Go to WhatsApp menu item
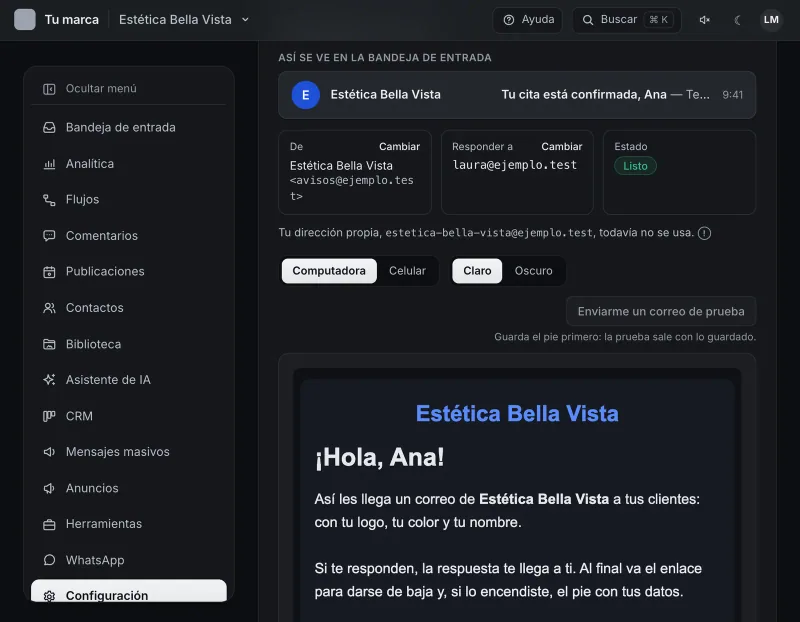 click(129, 560)
